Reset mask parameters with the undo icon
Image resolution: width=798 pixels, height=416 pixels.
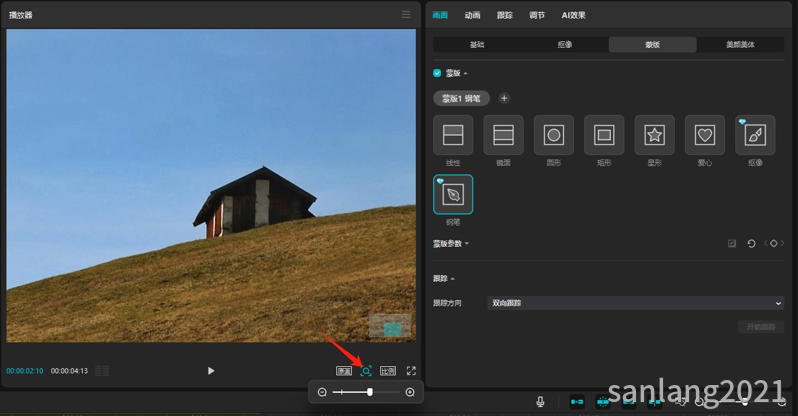coord(751,243)
